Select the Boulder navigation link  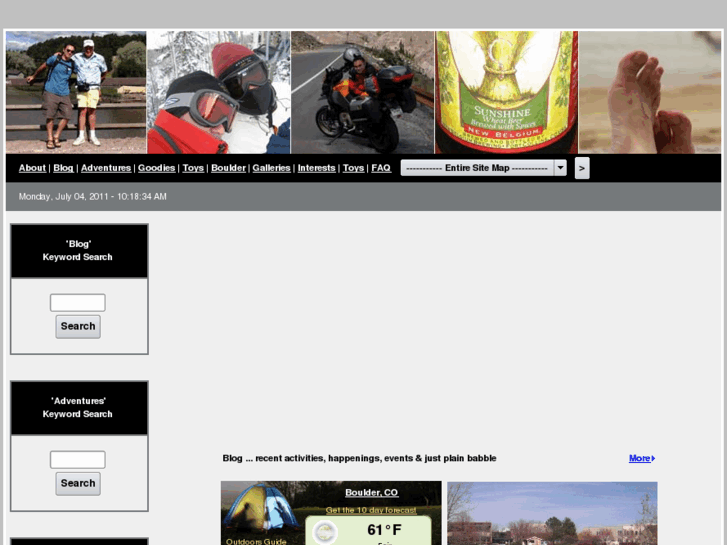228,168
